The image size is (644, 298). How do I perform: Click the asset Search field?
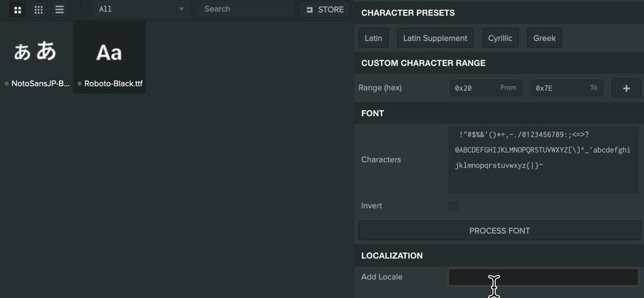point(247,9)
